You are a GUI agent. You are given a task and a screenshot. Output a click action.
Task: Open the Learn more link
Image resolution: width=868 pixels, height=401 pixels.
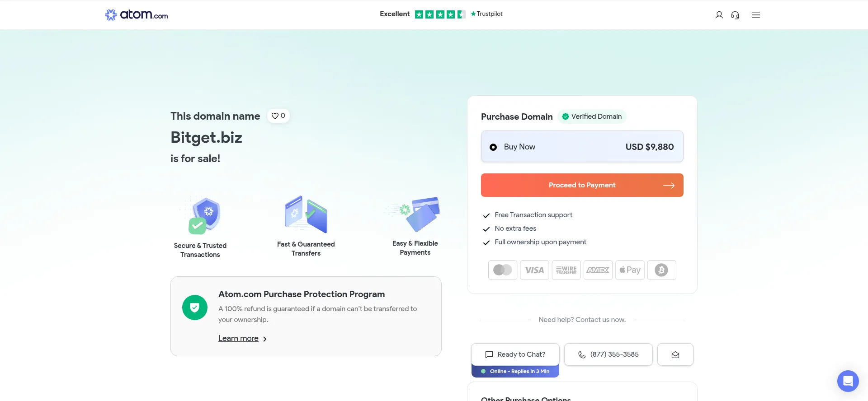coord(238,338)
